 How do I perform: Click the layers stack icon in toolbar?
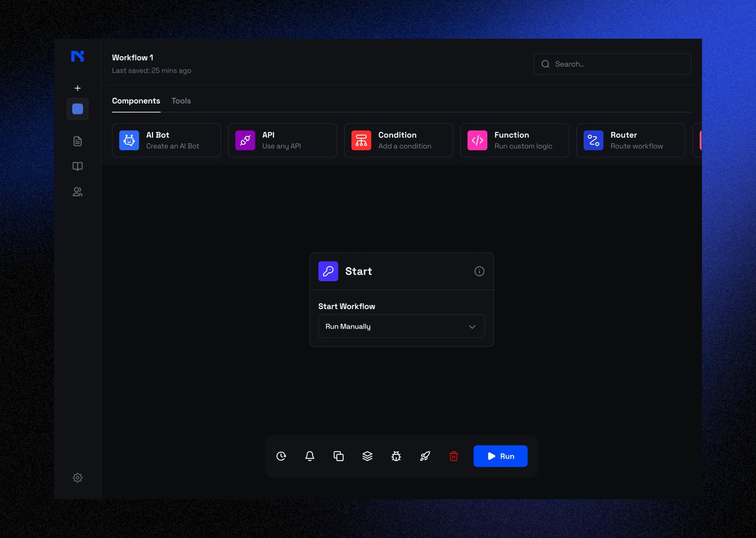pyautogui.click(x=367, y=456)
